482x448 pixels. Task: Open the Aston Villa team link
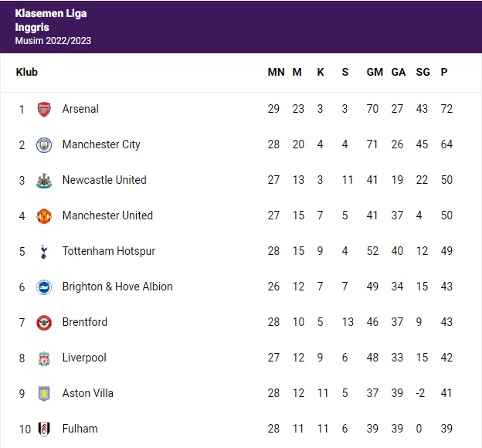point(88,393)
